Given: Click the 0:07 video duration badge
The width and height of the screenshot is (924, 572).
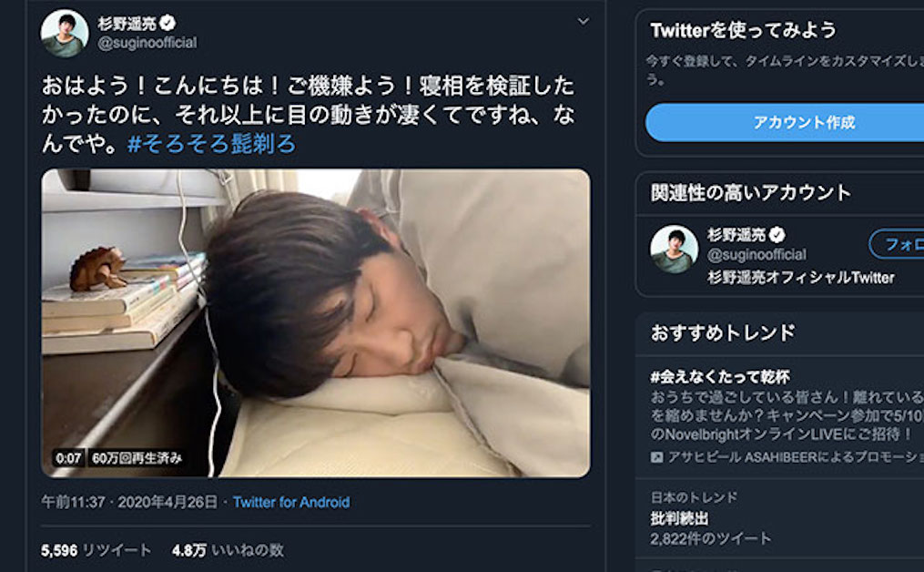Looking at the screenshot, I should tap(68, 458).
